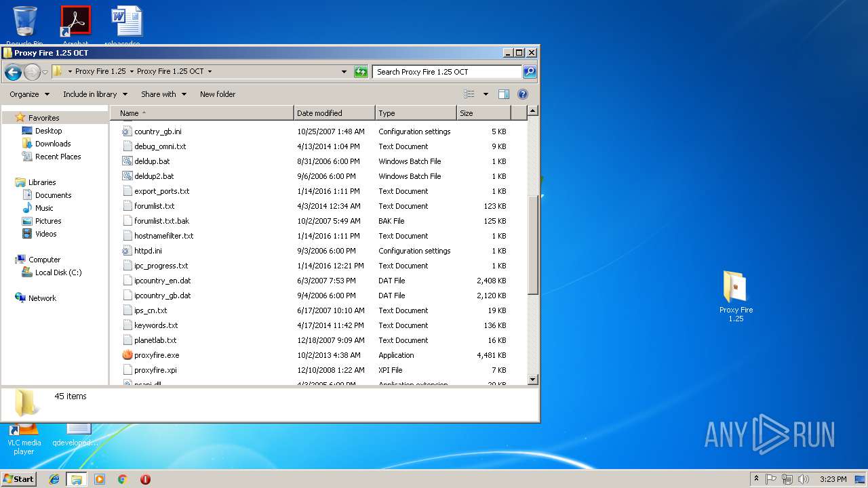Select Downloads in navigation pane
Image resolution: width=868 pixels, height=488 pixels.
click(53, 144)
